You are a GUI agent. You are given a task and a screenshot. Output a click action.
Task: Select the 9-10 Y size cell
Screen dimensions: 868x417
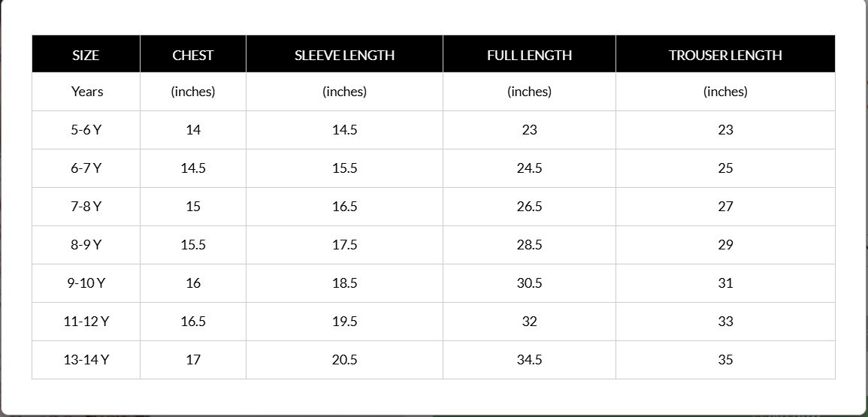pyautogui.click(x=86, y=283)
